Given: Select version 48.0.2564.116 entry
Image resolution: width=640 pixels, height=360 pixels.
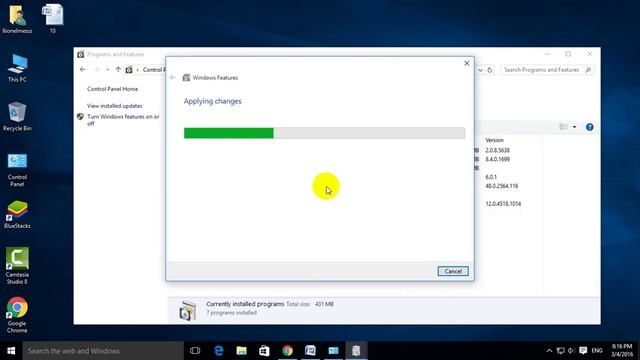Looking at the screenshot, I should 502,186.
